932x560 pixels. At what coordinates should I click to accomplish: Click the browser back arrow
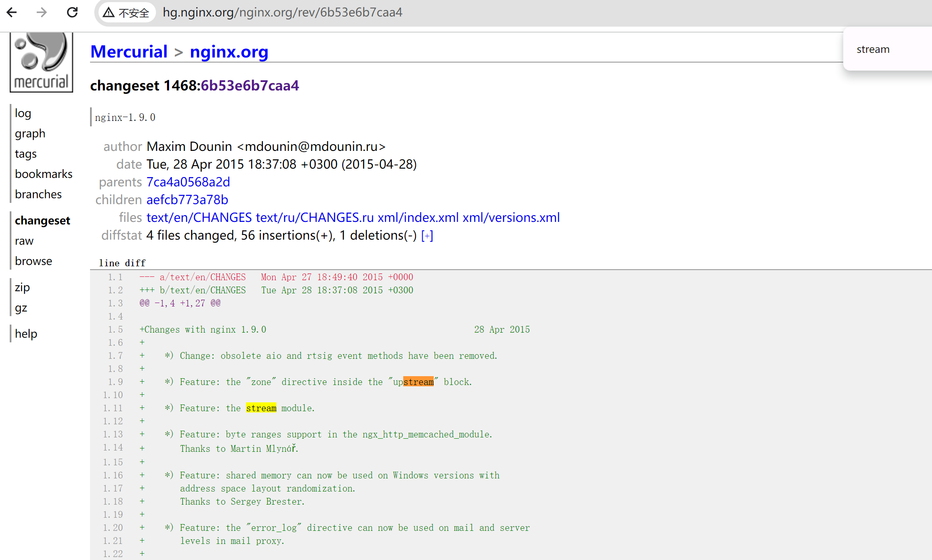coord(12,12)
